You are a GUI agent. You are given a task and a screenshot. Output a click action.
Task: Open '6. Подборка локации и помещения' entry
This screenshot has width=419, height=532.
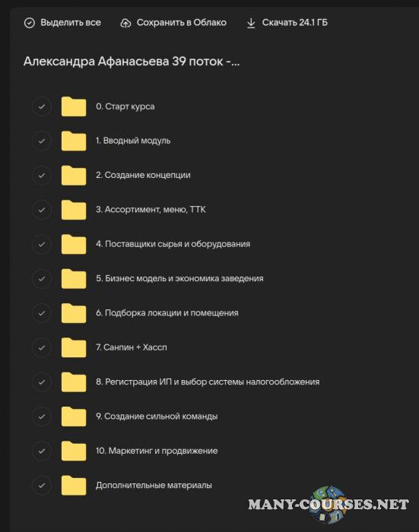pos(167,313)
